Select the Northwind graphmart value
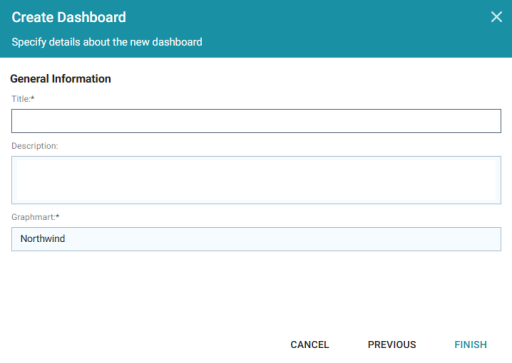Screen dimensions: 512x363 43,239
